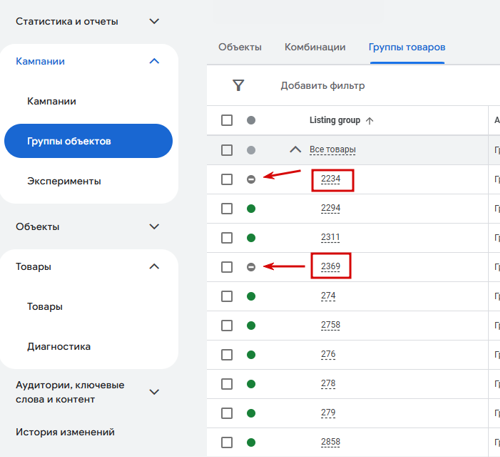Open listing group 2369 link
Screen dimensions: 500x457
(x=331, y=266)
